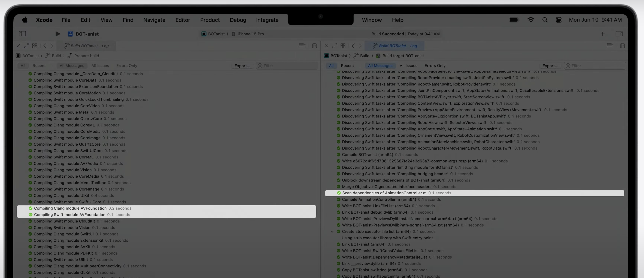Click the Run play button

pos(57,34)
